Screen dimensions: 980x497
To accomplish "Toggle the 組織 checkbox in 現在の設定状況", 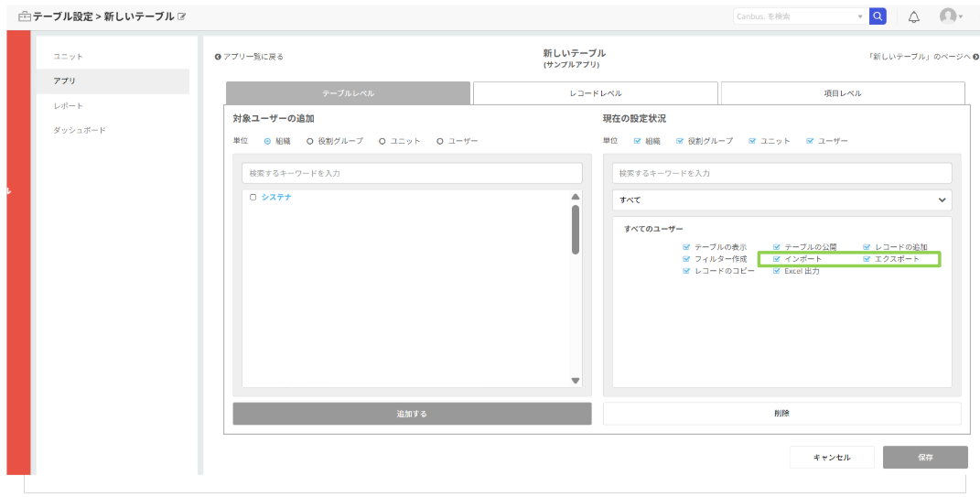I will pos(638,141).
